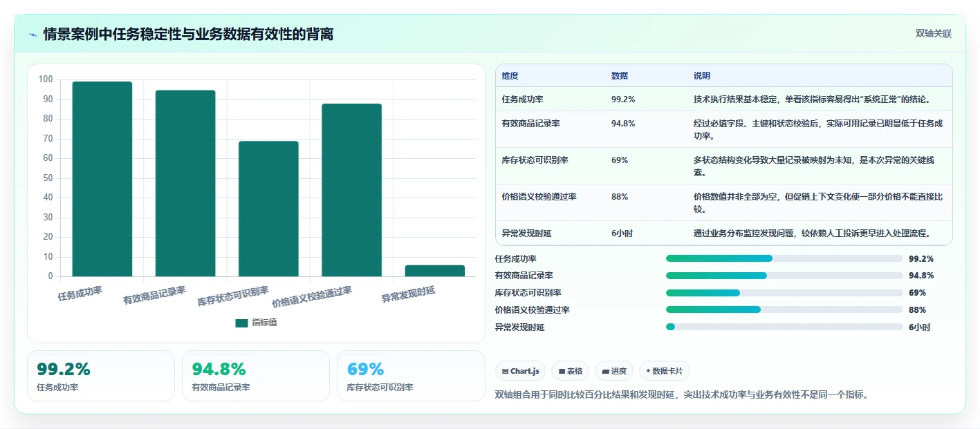This screenshot has width=980, height=429.
Task: Click the 94.8% value in the table
Action: [x=623, y=124]
